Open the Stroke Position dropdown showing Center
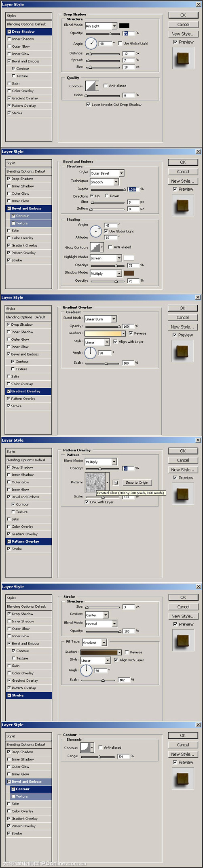 coord(97,615)
